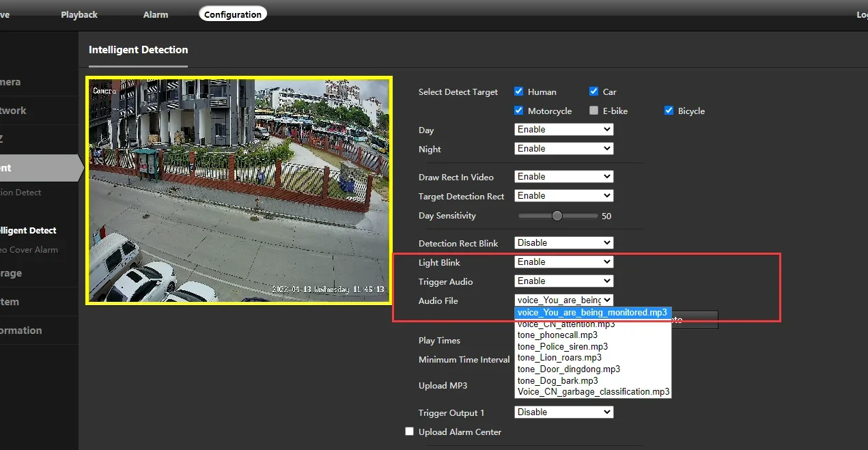The image size is (868, 450).
Task: Toggle the Human detect target checkbox
Action: (519, 92)
